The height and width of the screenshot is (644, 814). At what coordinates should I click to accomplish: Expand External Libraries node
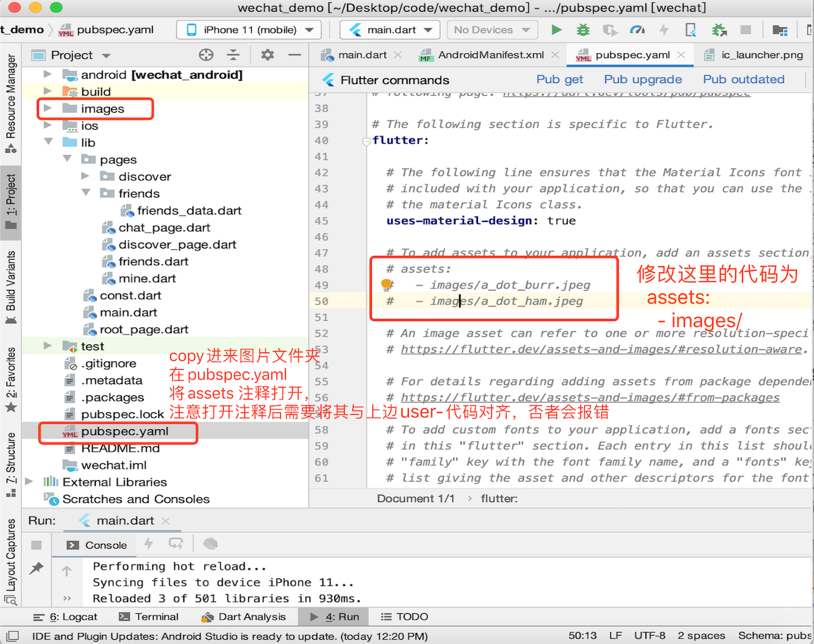pyautogui.click(x=29, y=482)
